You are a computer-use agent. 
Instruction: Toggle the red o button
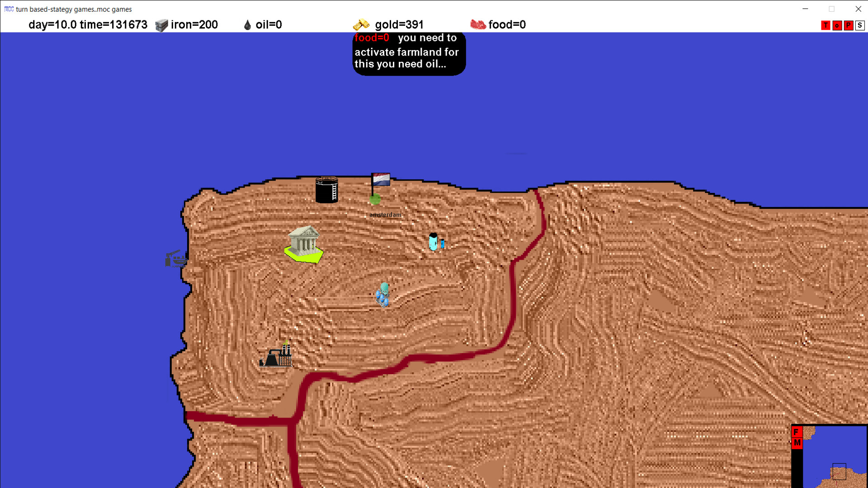(837, 25)
